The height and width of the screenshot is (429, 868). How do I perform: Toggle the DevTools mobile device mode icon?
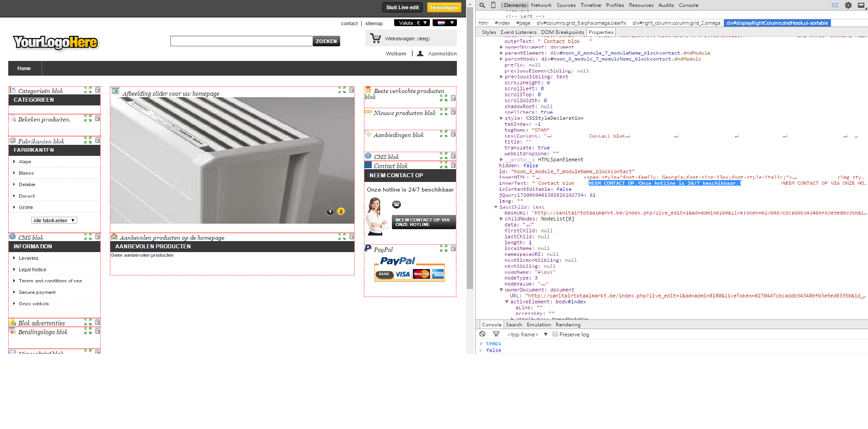493,5
